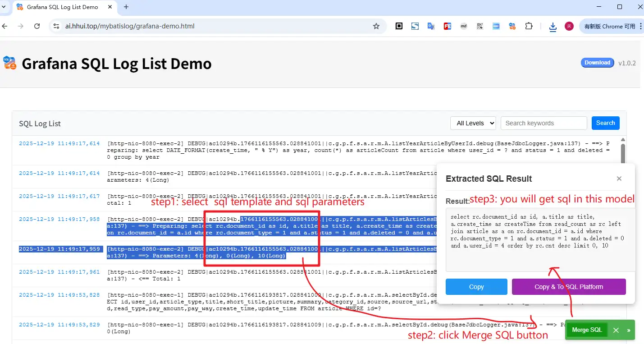Click Copy & To SQL Platform button
644x344 pixels.
[568, 287]
